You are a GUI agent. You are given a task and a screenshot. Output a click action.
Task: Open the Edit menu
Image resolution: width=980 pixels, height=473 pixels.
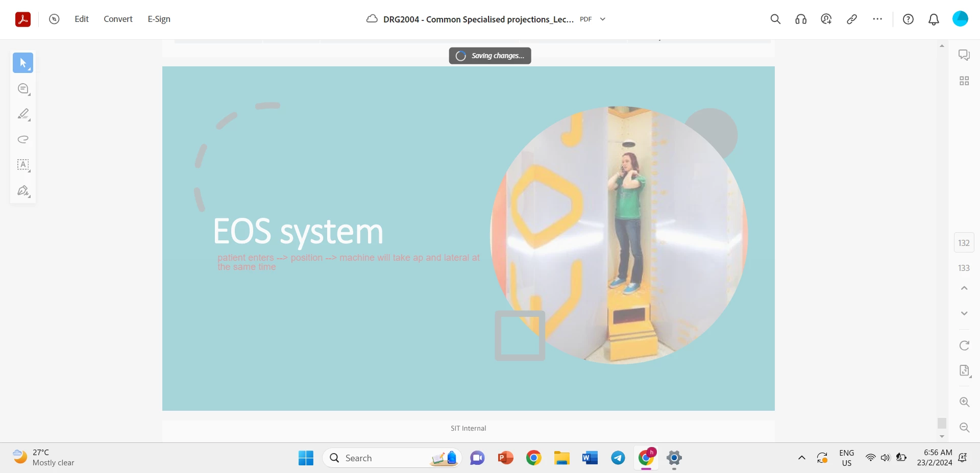pos(82,19)
